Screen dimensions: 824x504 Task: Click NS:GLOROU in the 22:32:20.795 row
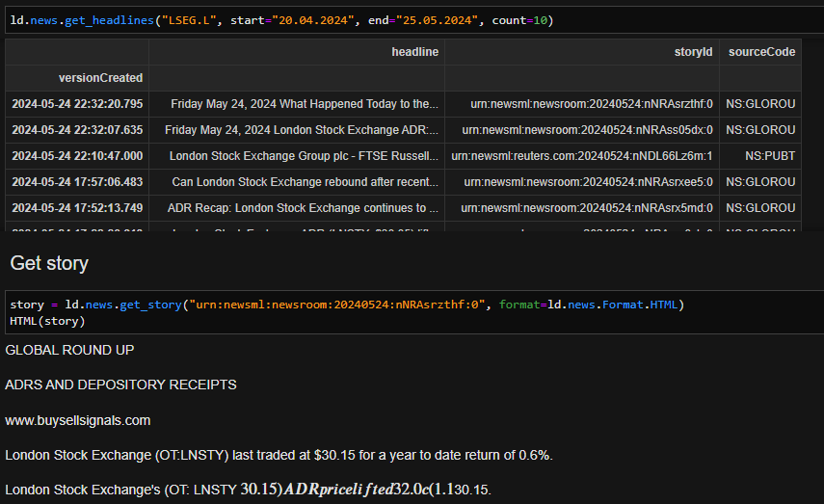760,104
